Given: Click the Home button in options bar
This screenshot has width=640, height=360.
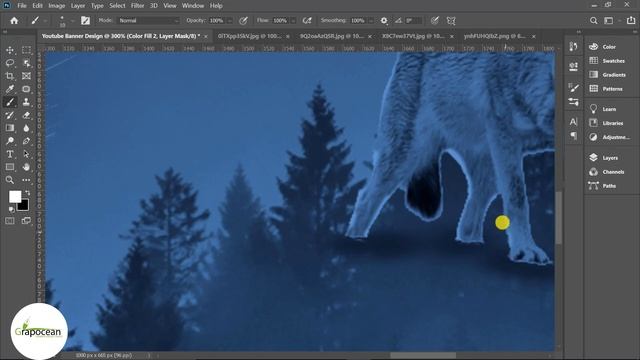Looking at the screenshot, I should pos(14,20).
